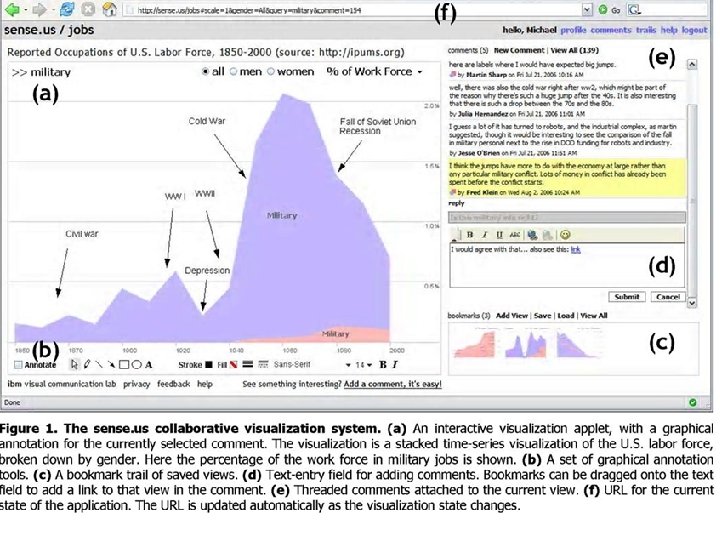Select the 'men' radio button
Screen dimensions: 720x540
[x=233, y=72]
